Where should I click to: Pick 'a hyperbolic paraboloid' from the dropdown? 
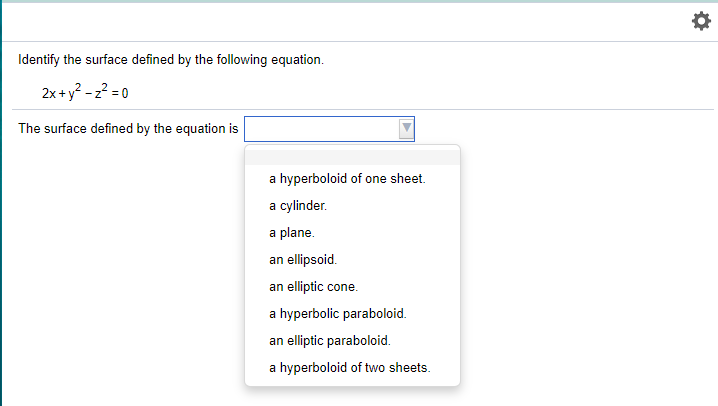[337, 313]
